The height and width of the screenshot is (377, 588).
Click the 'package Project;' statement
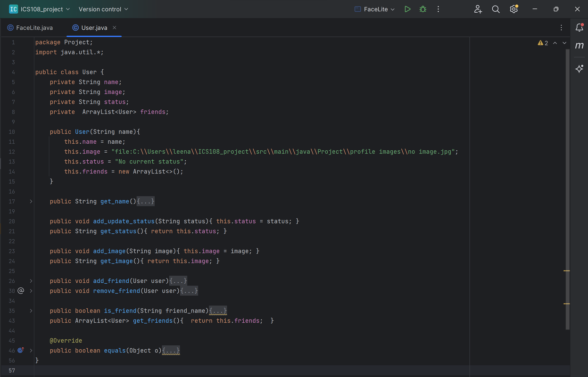coord(64,42)
